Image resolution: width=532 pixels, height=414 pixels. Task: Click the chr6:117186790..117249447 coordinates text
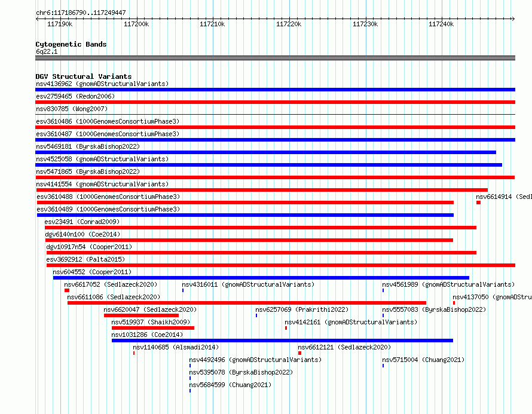(x=81, y=13)
